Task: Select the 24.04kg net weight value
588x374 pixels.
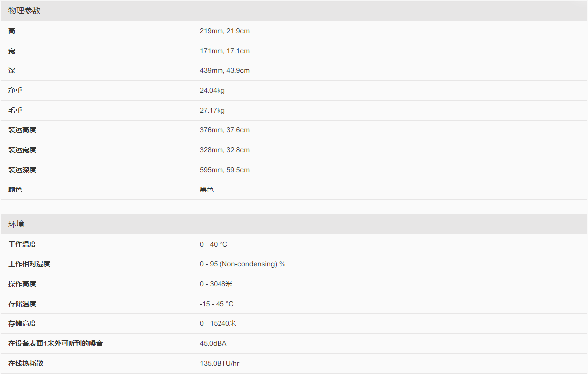Action: [x=212, y=90]
